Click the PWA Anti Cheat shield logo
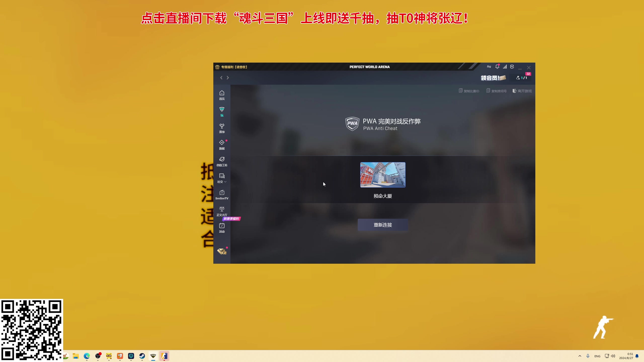The height and width of the screenshot is (362, 644). coord(352,124)
